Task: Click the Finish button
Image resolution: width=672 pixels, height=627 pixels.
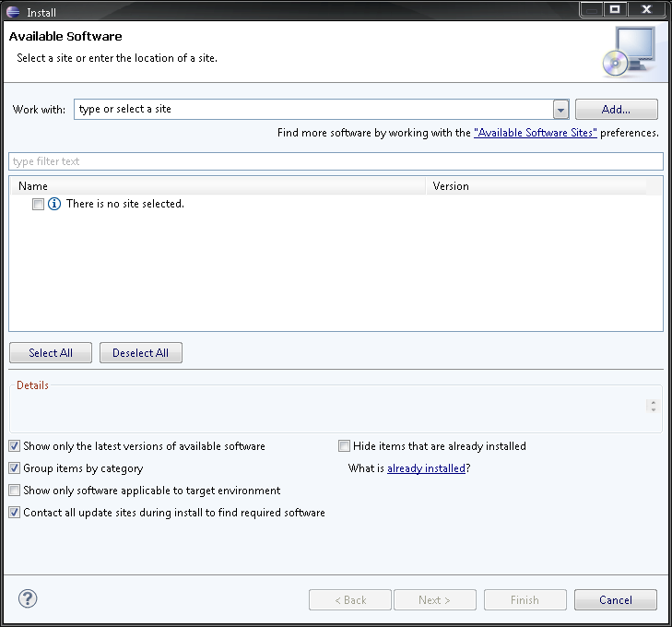Action: 525,599
